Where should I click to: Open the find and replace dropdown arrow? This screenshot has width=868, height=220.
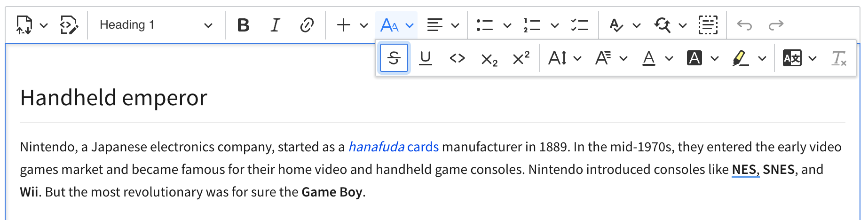683,25
